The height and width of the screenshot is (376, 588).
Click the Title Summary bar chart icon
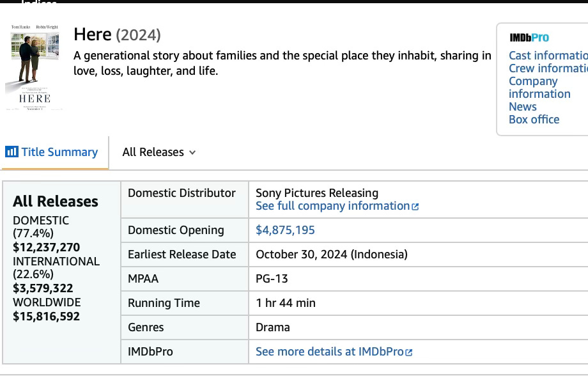coord(12,152)
